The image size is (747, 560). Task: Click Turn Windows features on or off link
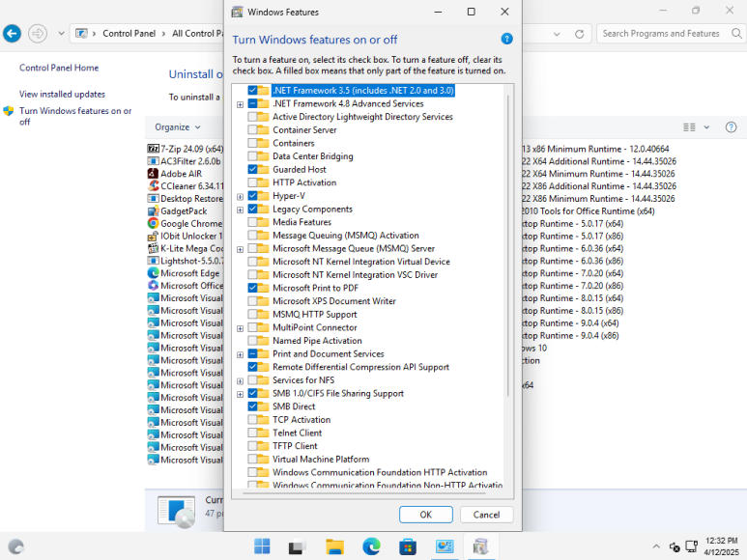74,116
